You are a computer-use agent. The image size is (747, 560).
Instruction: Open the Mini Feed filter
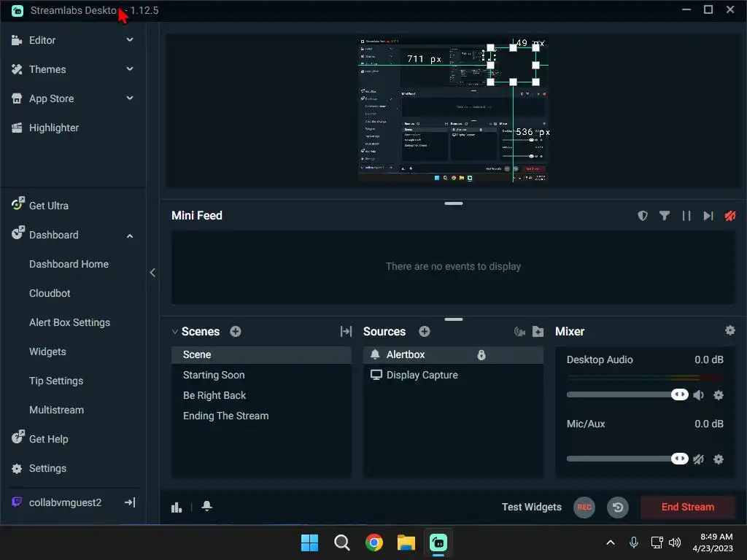click(x=664, y=216)
